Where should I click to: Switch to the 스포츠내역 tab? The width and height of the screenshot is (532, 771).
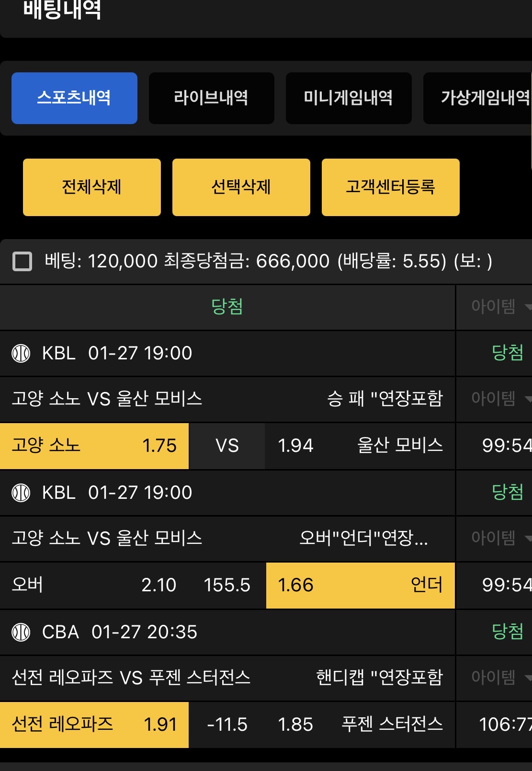click(74, 98)
